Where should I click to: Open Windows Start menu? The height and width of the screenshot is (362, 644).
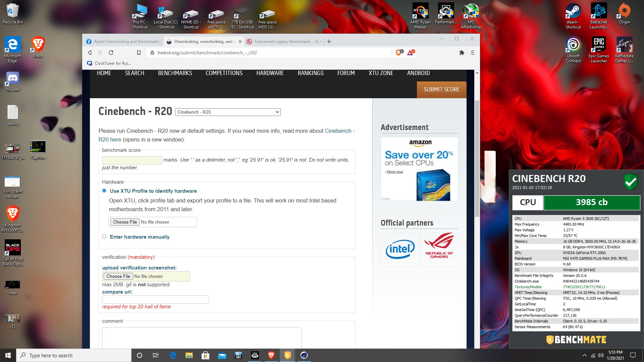click(x=8, y=355)
